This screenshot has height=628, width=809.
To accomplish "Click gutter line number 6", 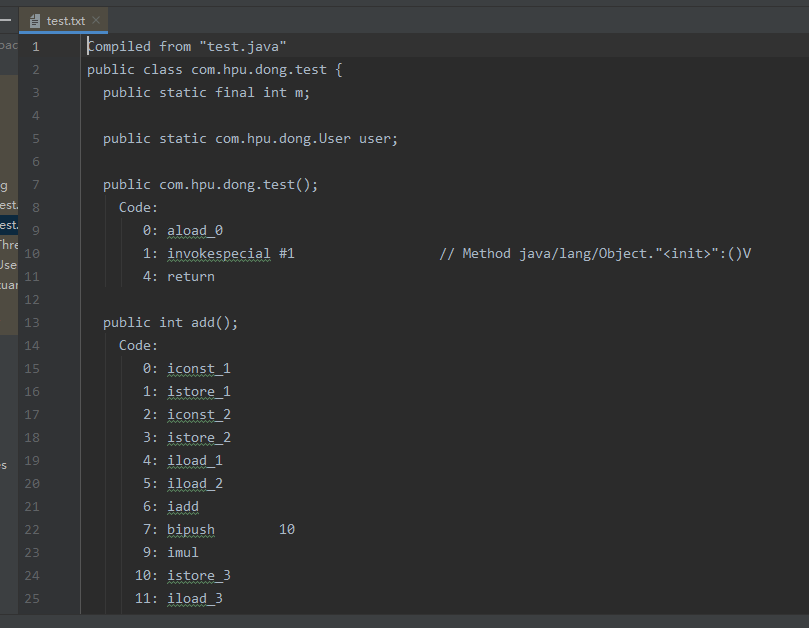I will pyautogui.click(x=36, y=162).
